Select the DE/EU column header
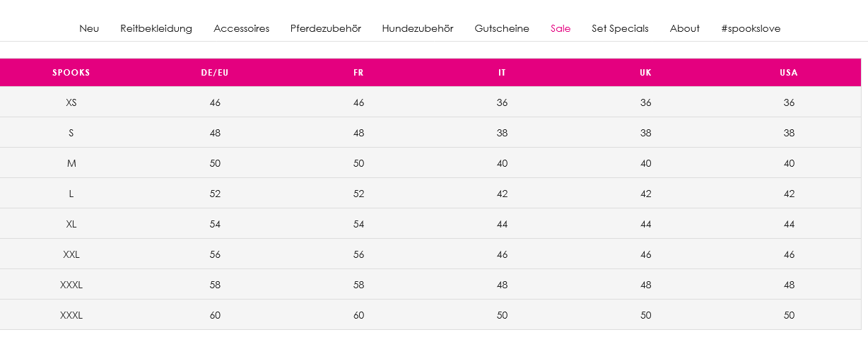This screenshot has height=337, width=868. [215, 73]
